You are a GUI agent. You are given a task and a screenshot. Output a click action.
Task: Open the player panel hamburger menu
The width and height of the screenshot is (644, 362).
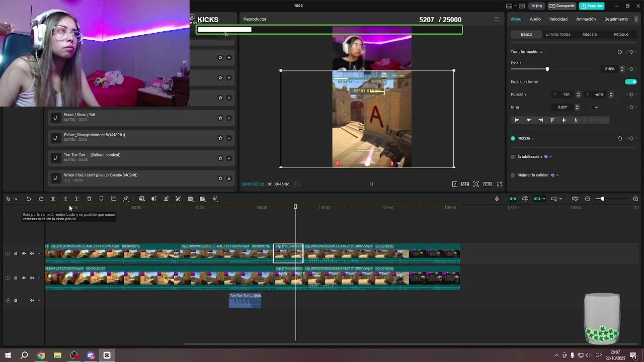[497, 19]
